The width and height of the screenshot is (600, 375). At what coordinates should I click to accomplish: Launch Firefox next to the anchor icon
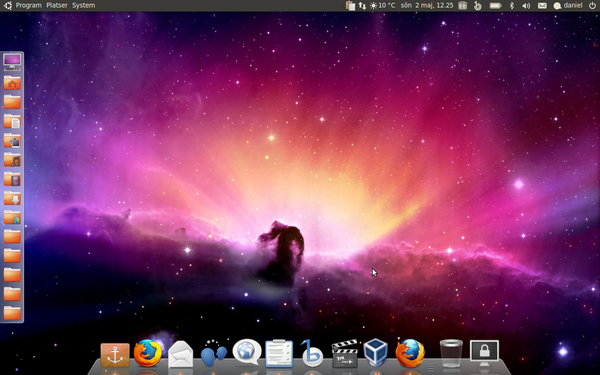click(x=147, y=353)
